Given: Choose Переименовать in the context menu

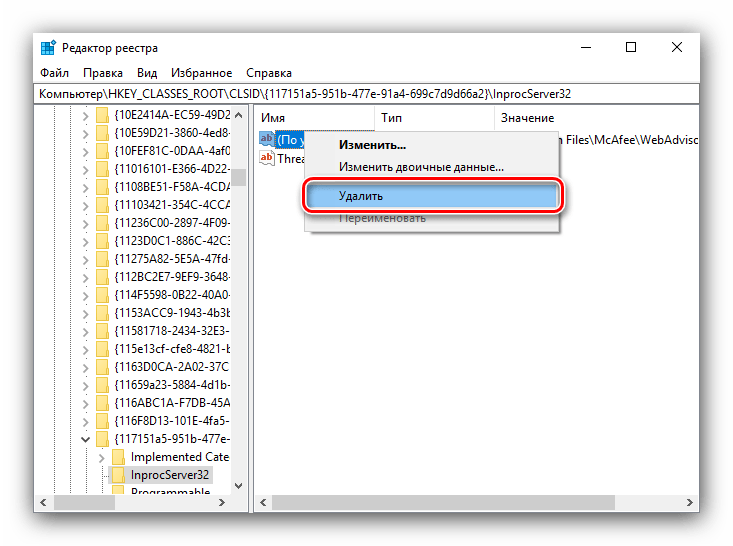Looking at the screenshot, I should [x=432, y=218].
